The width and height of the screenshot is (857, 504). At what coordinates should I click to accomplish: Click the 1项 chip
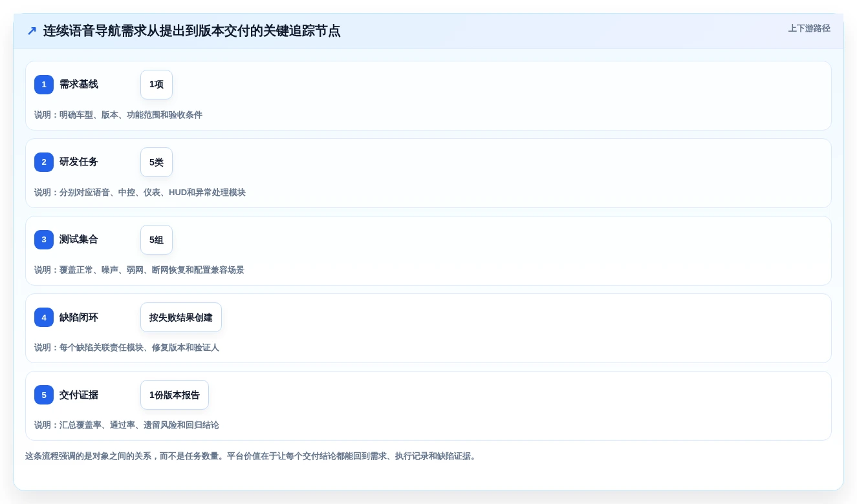point(157,85)
